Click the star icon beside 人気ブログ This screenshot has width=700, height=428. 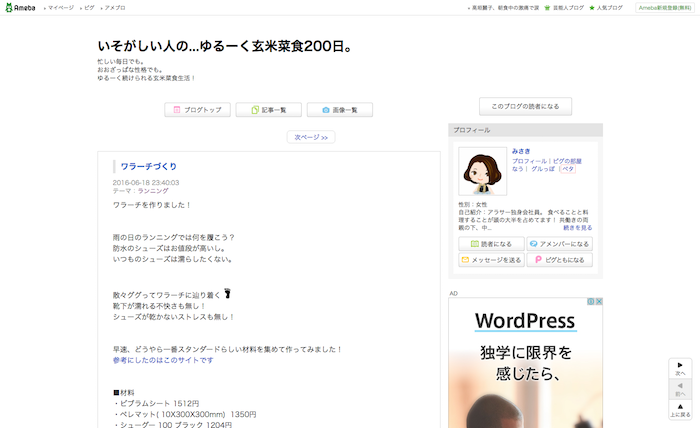[592, 8]
